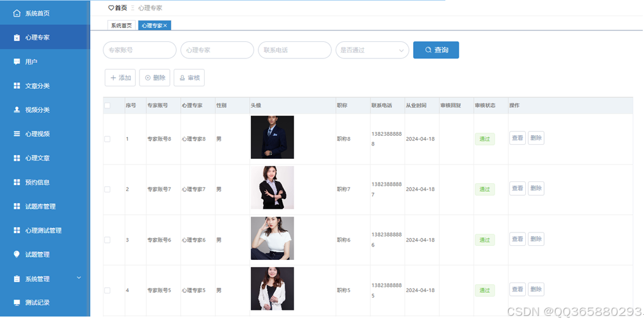
Task: Click 查看 for 专家账号6 row
Action: pyautogui.click(x=517, y=239)
